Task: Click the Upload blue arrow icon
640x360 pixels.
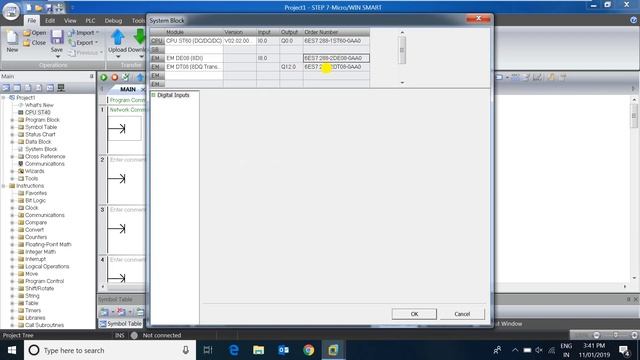Action: pos(118,37)
